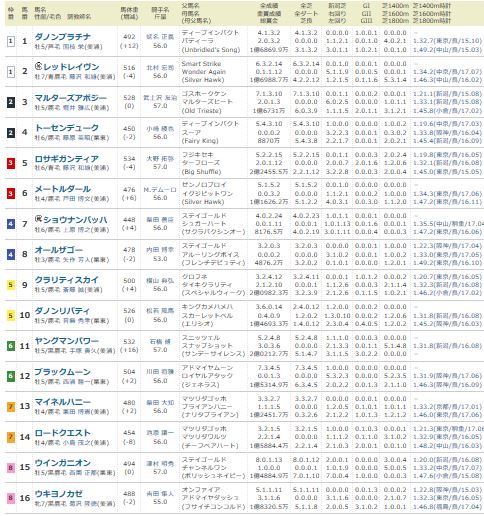
Task: Open horse page for ロードクエスト
Action: tap(62, 433)
